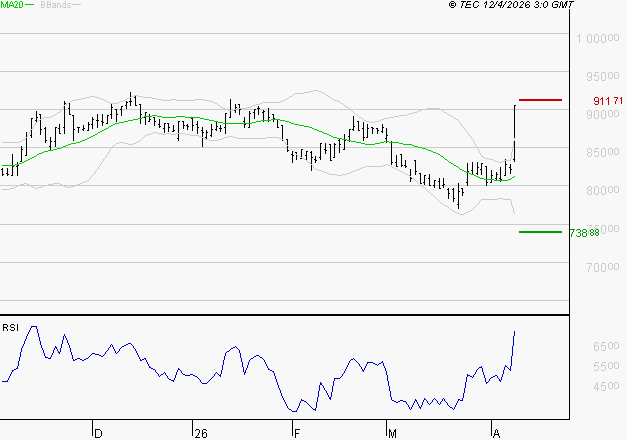Click the green 738.88 support value
This screenshot has width=627, height=440.
585,233
